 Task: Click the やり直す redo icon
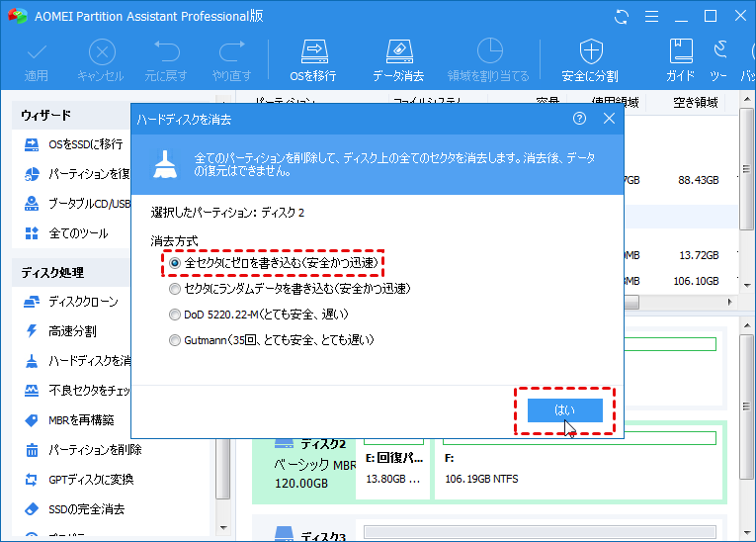[232, 61]
